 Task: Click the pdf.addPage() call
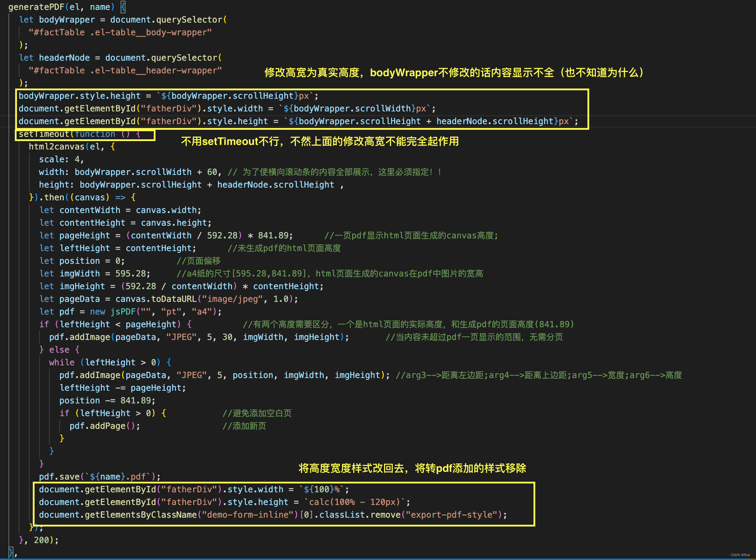coord(104,426)
